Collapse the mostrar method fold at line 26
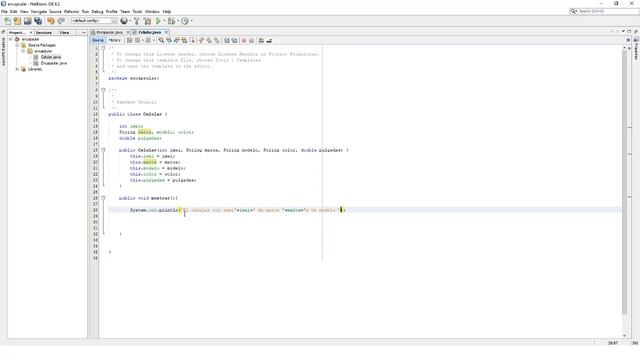 point(103,198)
